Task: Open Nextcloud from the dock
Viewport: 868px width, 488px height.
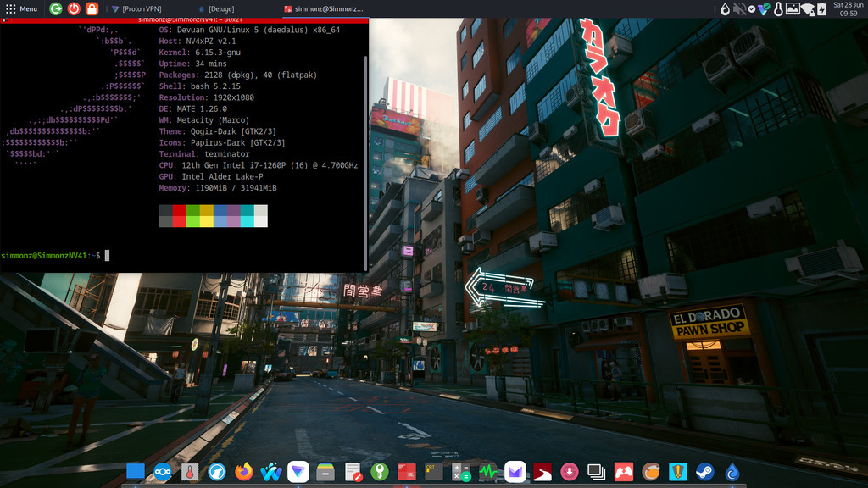Action: coord(163,472)
